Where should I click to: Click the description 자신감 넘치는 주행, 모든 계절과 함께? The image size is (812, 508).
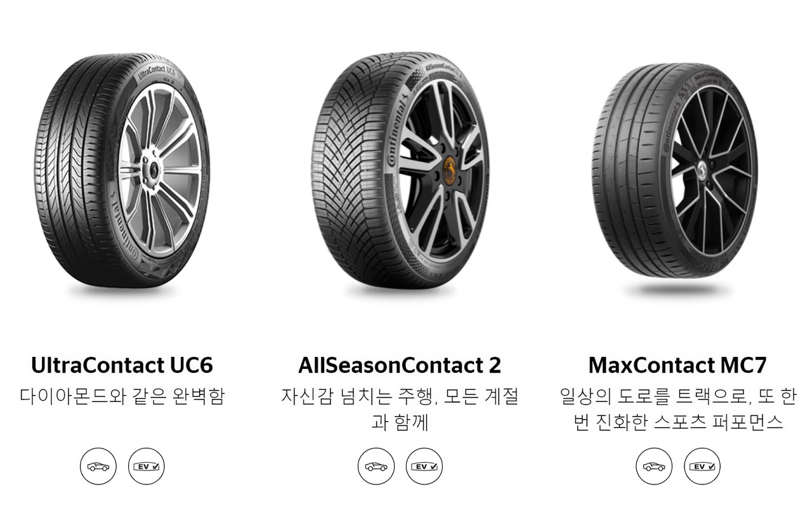tap(400, 410)
